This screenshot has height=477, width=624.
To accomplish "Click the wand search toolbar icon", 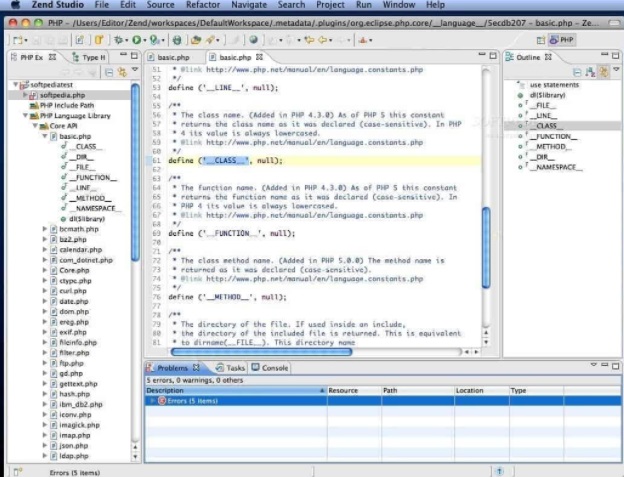I will tap(210, 40).
